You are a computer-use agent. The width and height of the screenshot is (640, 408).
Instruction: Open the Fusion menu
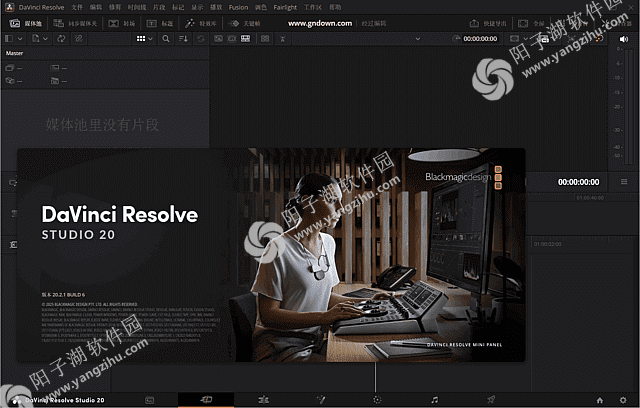(x=238, y=7)
